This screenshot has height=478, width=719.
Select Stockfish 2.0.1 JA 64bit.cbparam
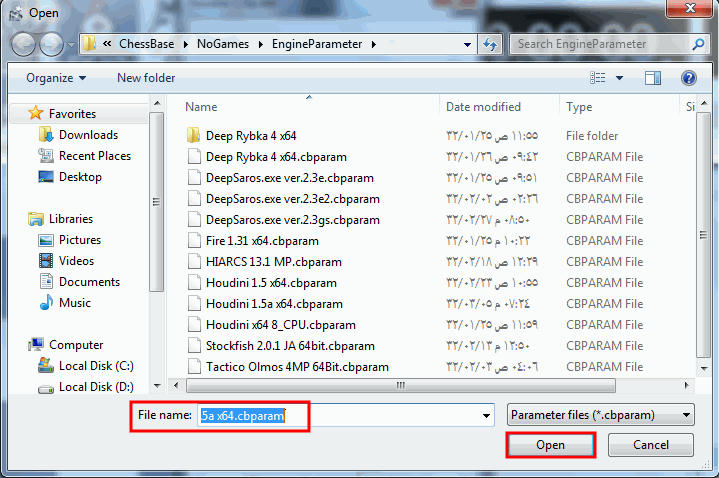pyautogui.click(x=290, y=346)
